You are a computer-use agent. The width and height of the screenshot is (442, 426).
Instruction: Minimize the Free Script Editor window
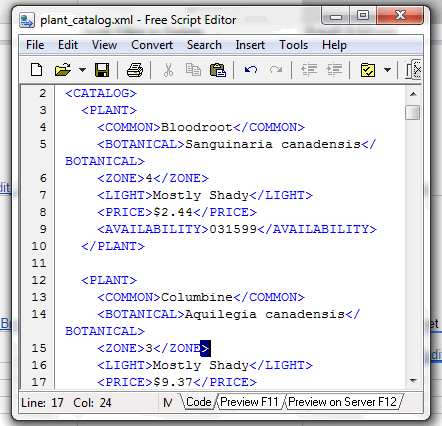click(336, 16)
